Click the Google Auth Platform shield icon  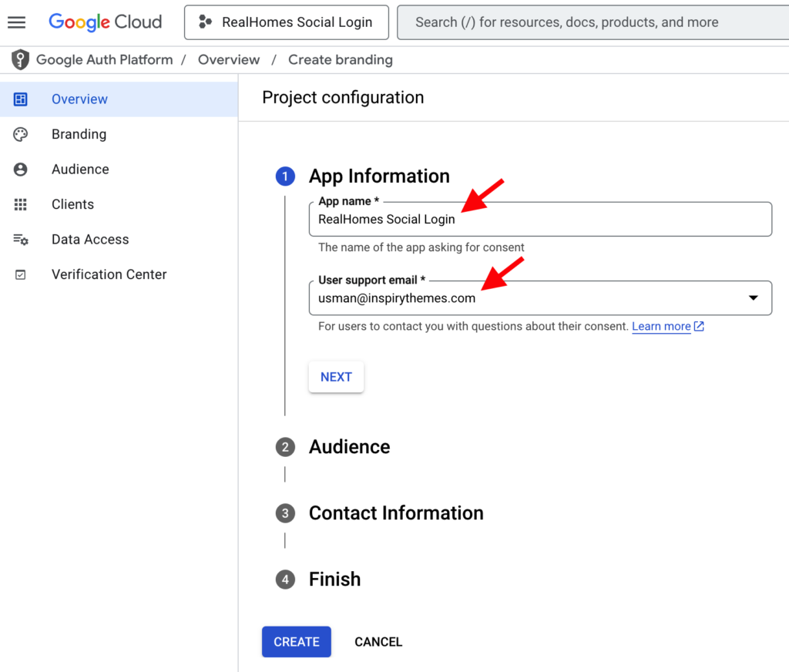coord(20,60)
